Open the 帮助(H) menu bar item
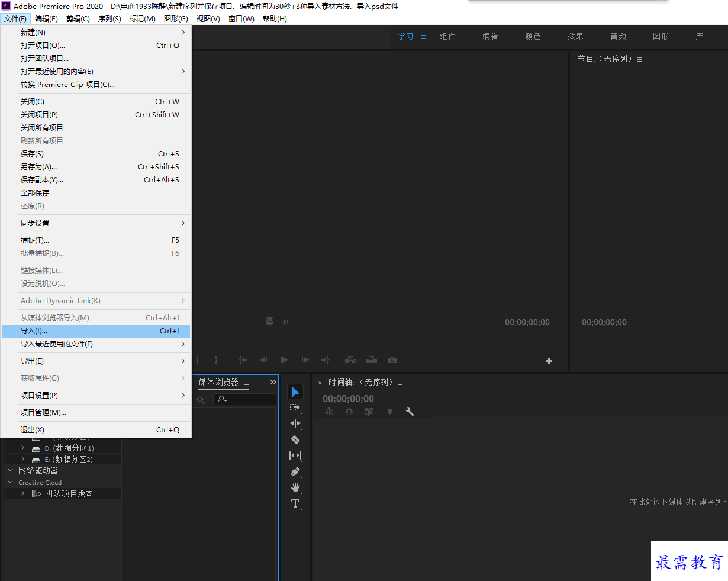Screen dimensions: 728x581 [x=275, y=19]
